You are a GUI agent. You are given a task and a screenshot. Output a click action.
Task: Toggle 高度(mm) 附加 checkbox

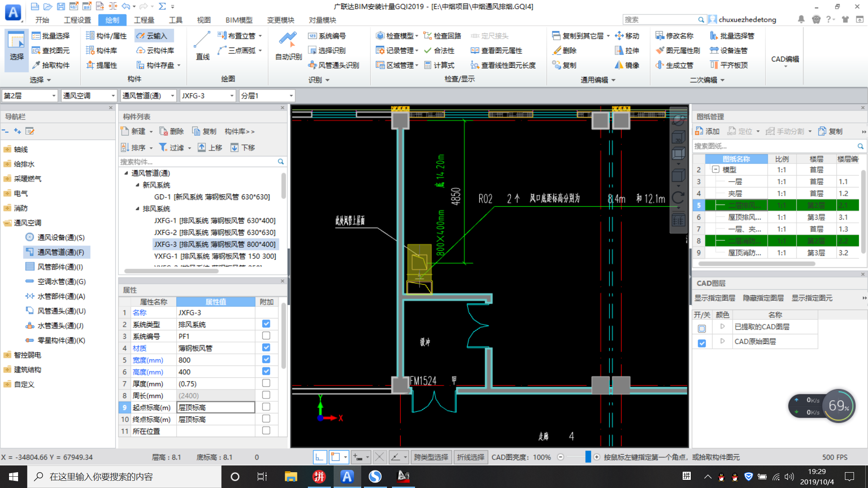pyautogui.click(x=266, y=371)
